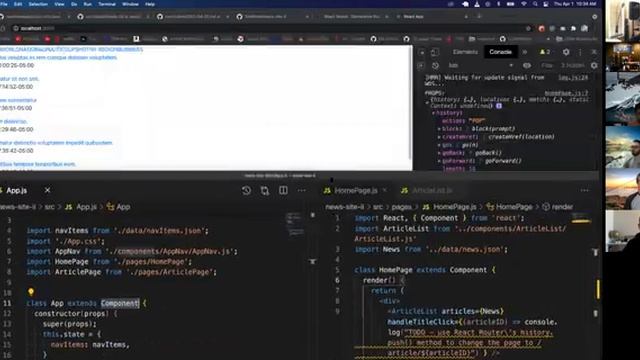Collapse the history object in the console

433,113
